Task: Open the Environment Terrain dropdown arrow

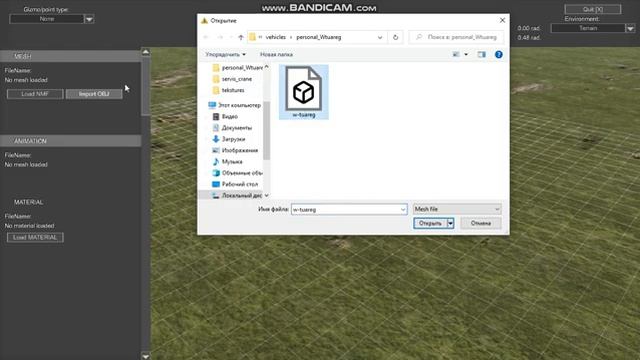Action: pos(630,28)
